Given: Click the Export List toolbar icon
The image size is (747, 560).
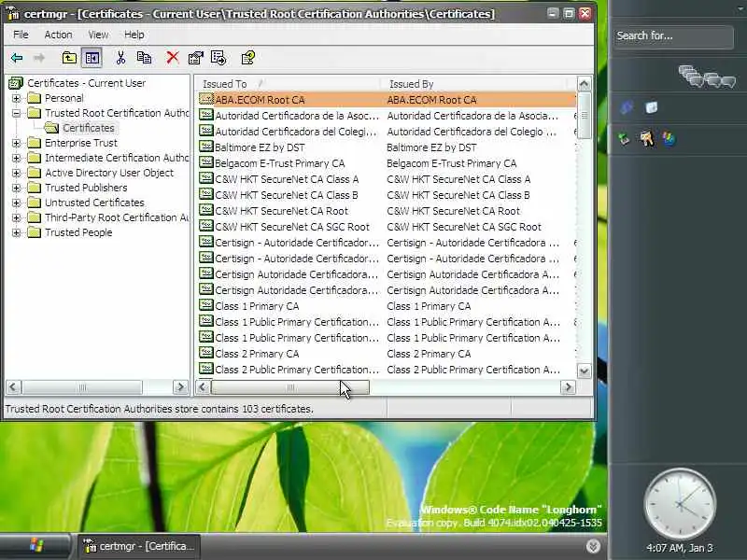Looking at the screenshot, I should click(x=218, y=58).
